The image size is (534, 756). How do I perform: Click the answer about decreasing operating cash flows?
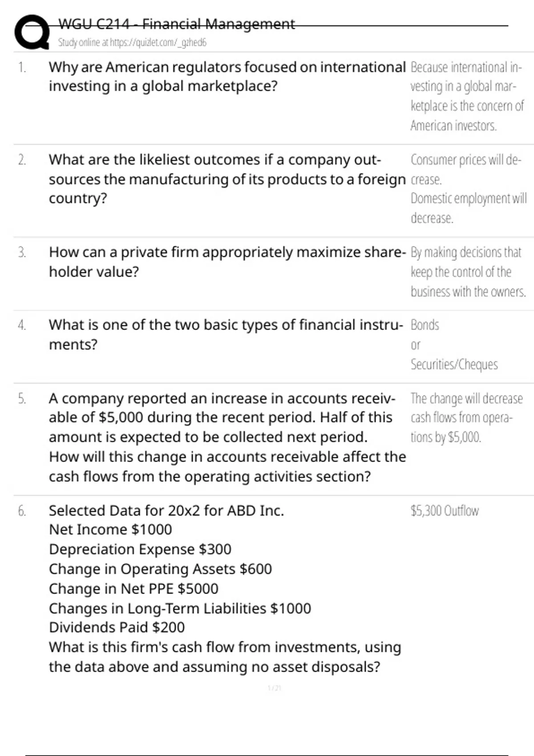pyautogui.click(x=466, y=418)
